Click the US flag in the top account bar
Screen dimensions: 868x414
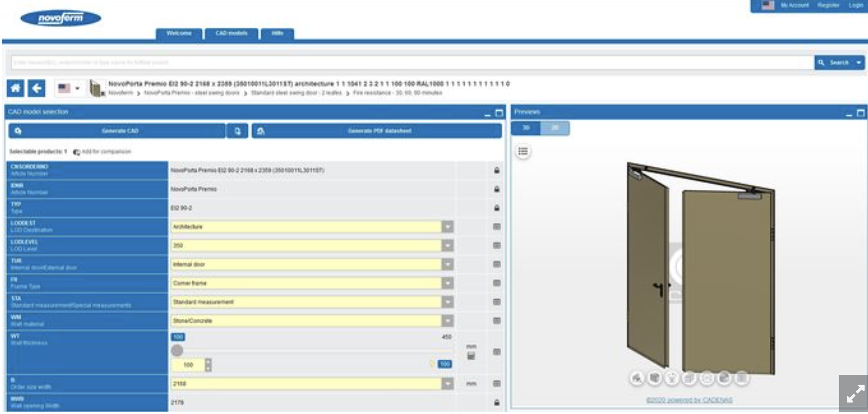[768, 6]
